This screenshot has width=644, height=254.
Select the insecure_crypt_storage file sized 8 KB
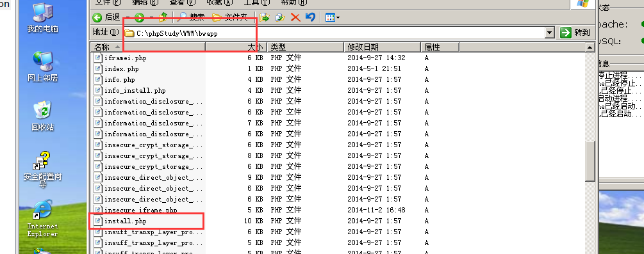[x=154, y=156]
